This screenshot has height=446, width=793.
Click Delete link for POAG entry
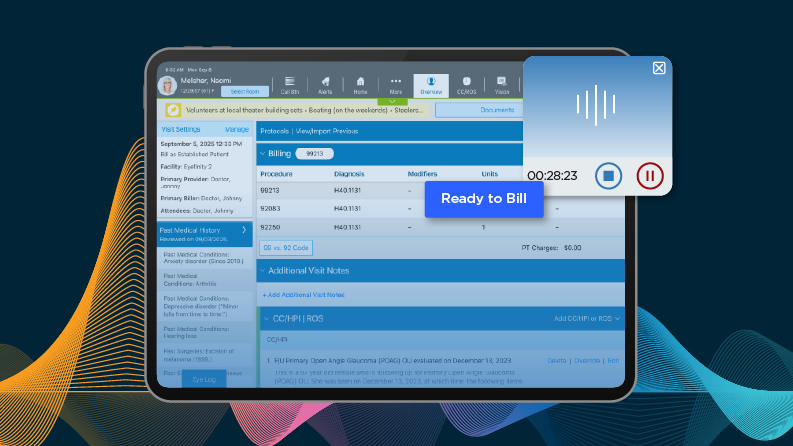pos(557,361)
